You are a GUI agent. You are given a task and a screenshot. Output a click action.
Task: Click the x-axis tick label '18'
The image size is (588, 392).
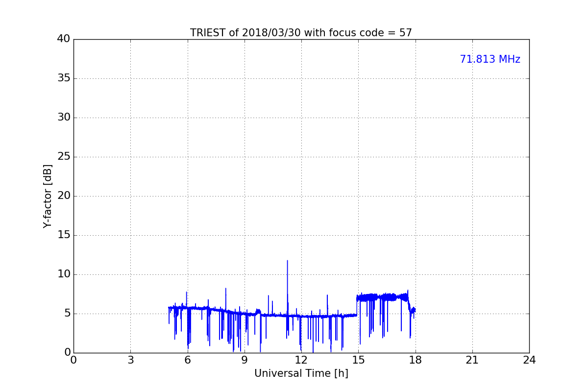[x=416, y=360]
